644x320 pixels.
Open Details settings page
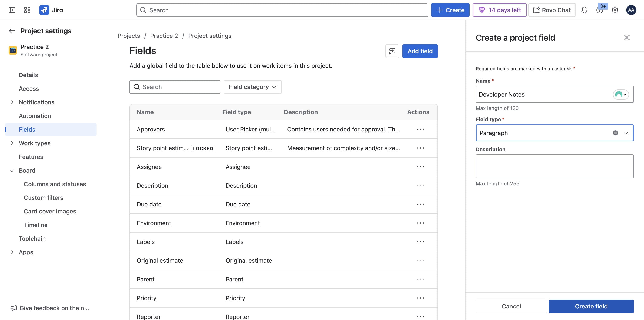[x=28, y=75]
